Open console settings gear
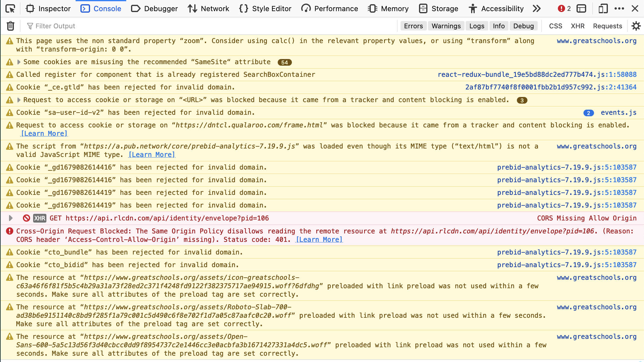 636,26
